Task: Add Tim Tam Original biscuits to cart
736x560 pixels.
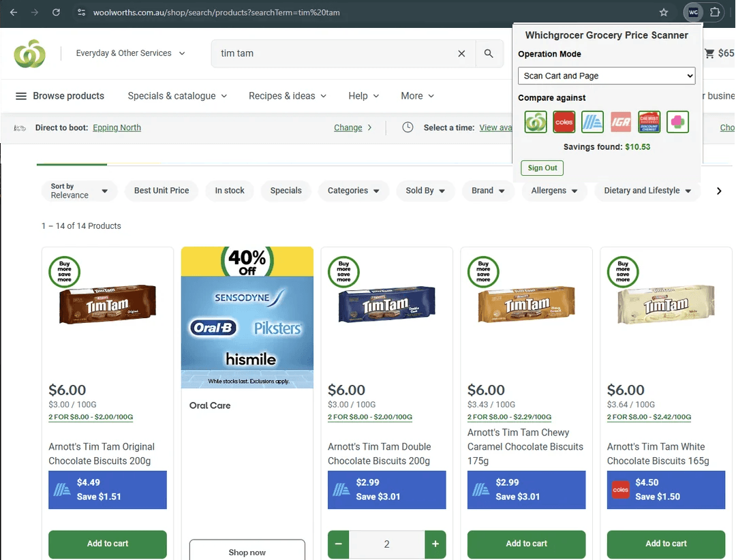Action: (107, 544)
